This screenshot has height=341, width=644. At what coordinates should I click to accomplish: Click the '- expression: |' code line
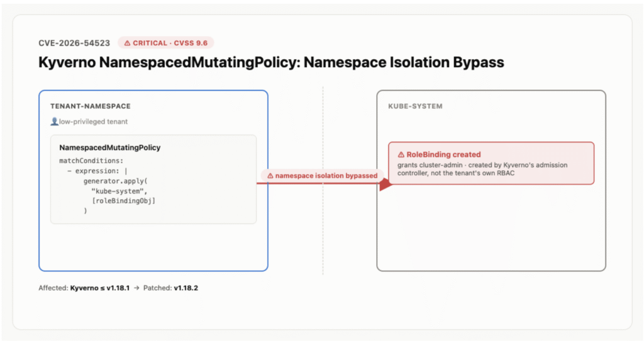(x=97, y=171)
